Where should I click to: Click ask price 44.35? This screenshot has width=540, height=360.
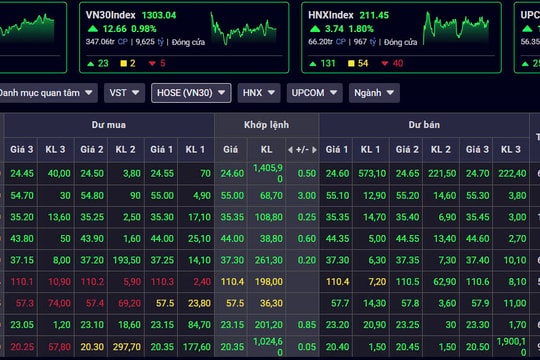pos(338,239)
